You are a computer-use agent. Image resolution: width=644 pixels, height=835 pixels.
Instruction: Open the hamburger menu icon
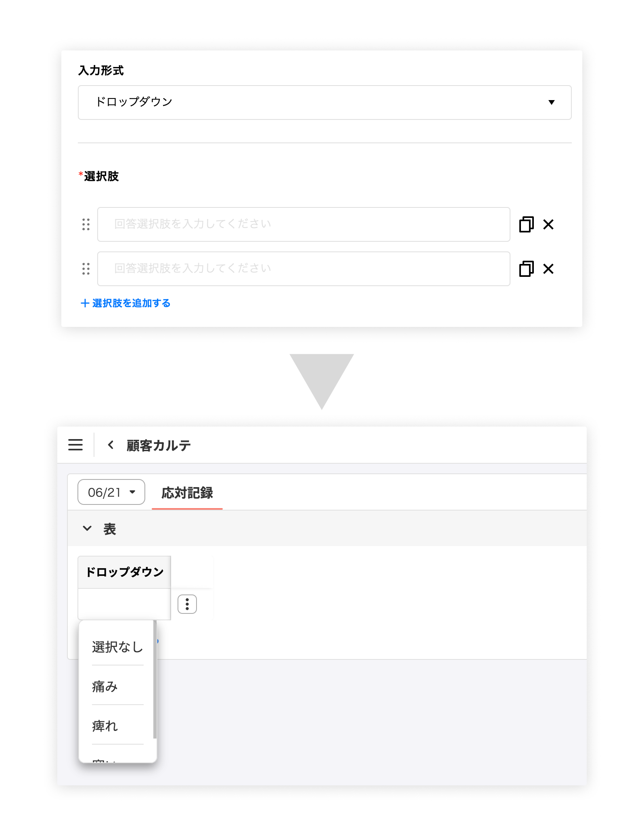coord(75,445)
